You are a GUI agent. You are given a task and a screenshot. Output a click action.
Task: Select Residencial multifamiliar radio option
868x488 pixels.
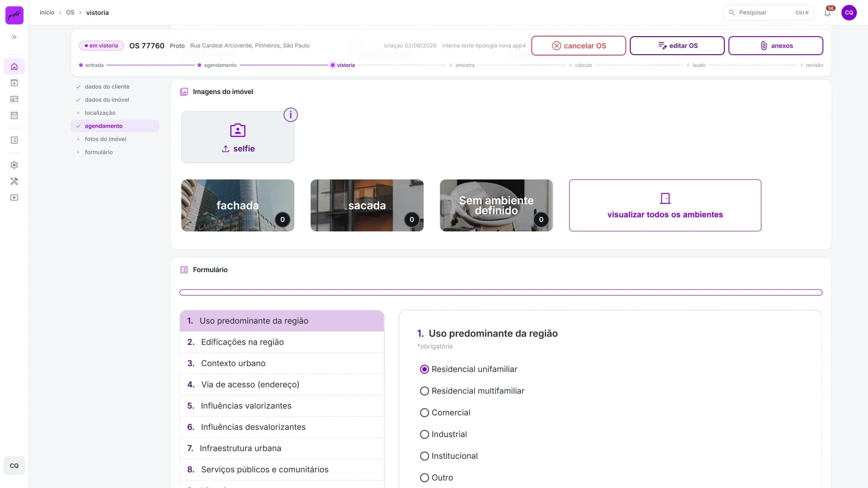click(x=424, y=391)
